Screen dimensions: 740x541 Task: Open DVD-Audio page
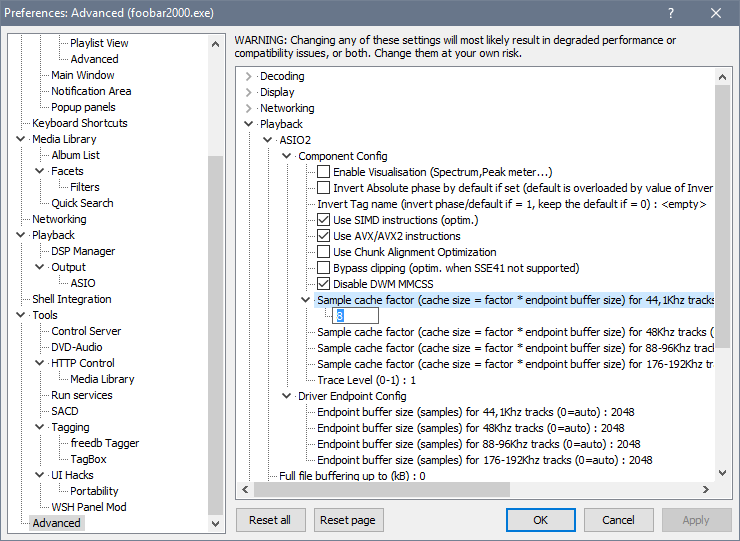76,347
